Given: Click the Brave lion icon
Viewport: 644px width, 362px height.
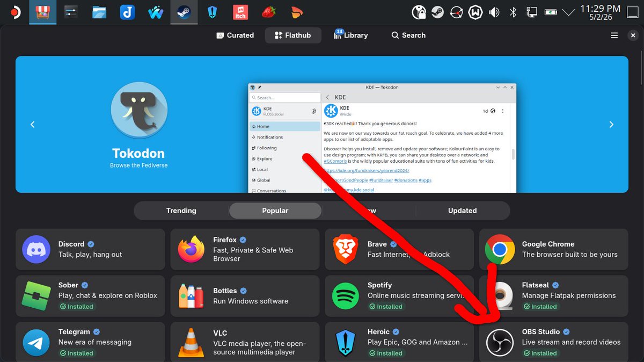Looking at the screenshot, I should point(346,249).
